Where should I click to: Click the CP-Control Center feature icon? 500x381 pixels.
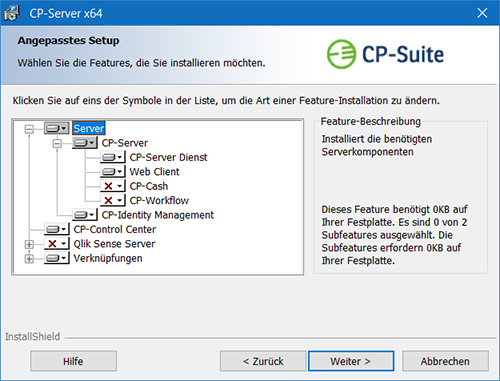[57, 229]
